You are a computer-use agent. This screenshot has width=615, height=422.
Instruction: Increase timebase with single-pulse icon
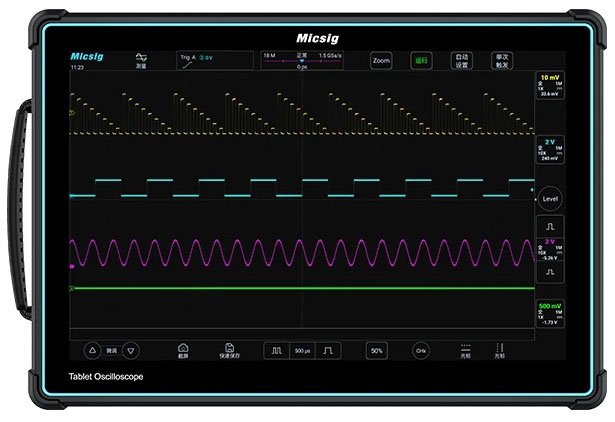pyautogui.click(x=330, y=351)
